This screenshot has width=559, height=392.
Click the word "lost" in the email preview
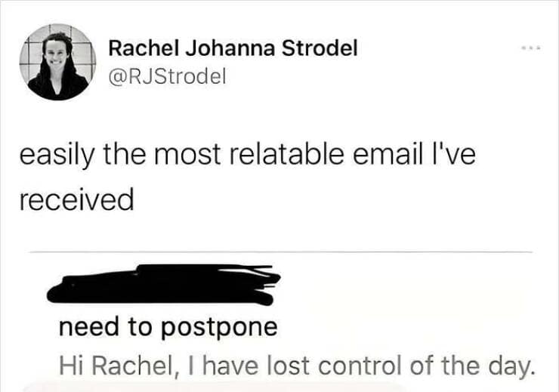pos(291,366)
